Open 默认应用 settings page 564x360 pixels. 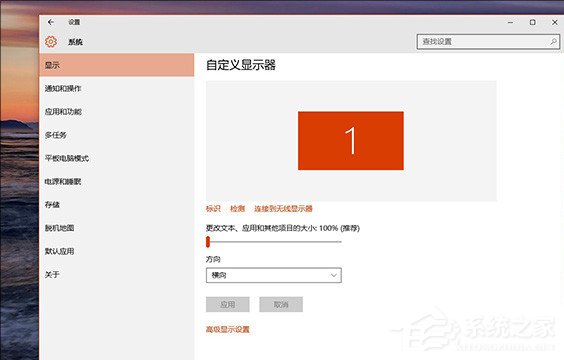(117, 251)
